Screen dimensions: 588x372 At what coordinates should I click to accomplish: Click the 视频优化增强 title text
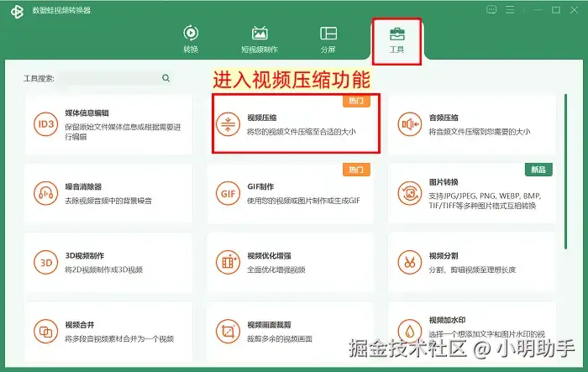[270, 256]
